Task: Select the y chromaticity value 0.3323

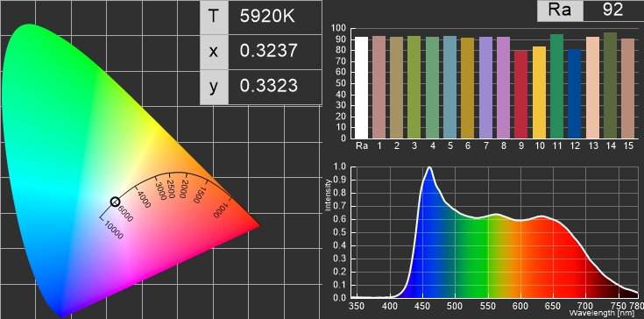Action: pyautogui.click(x=269, y=86)
